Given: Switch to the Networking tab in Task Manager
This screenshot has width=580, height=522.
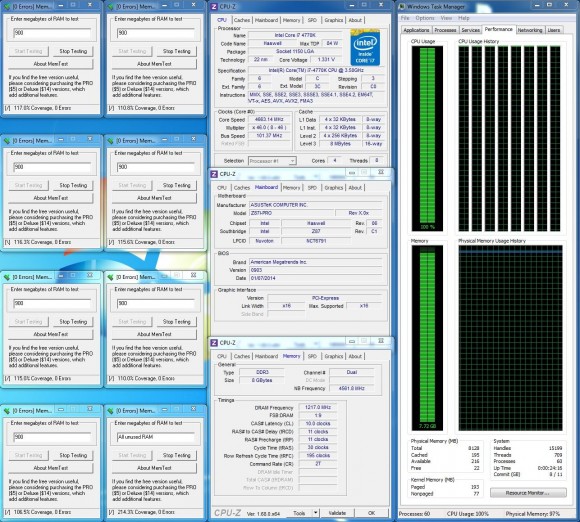Looking at the screenshot, I should (530, 30).
